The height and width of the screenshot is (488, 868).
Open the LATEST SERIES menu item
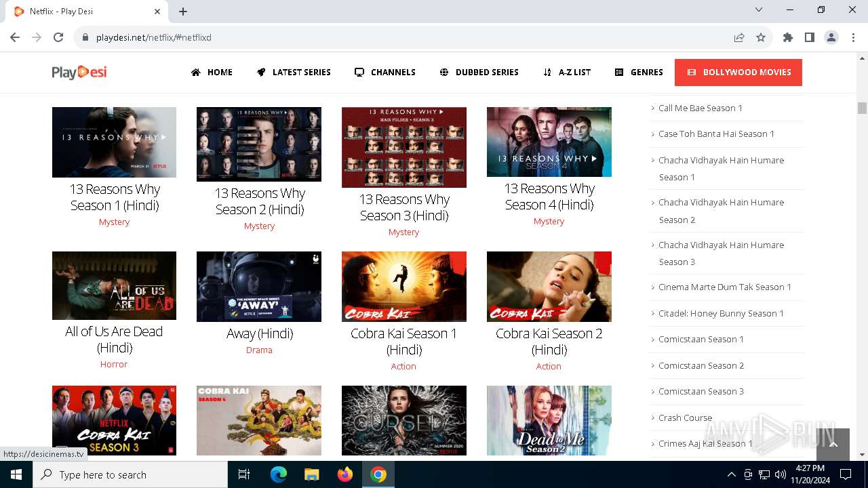294,72
